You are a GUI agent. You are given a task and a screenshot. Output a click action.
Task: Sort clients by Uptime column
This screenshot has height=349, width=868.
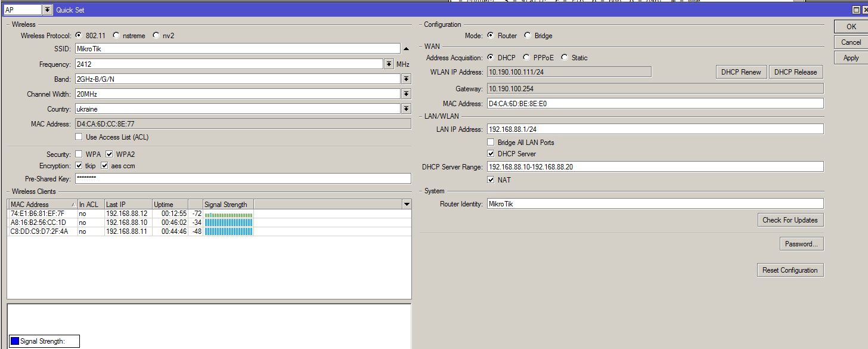click(170, 205)
